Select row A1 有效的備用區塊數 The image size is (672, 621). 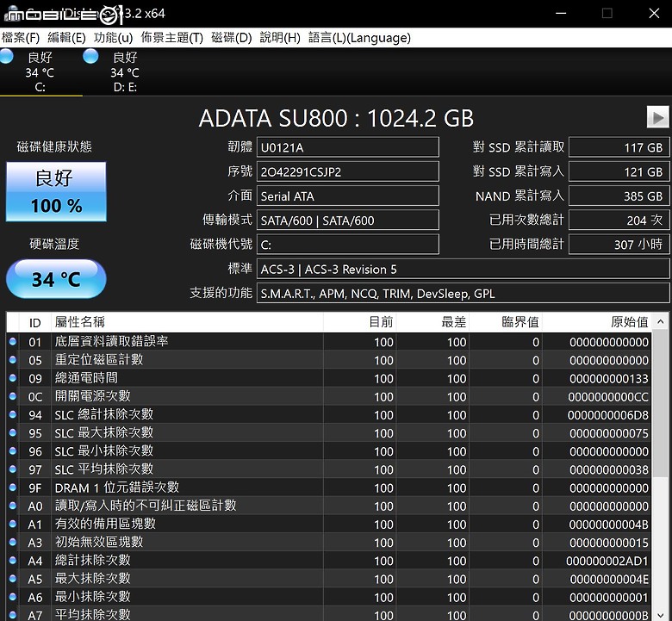pos(329,525)
